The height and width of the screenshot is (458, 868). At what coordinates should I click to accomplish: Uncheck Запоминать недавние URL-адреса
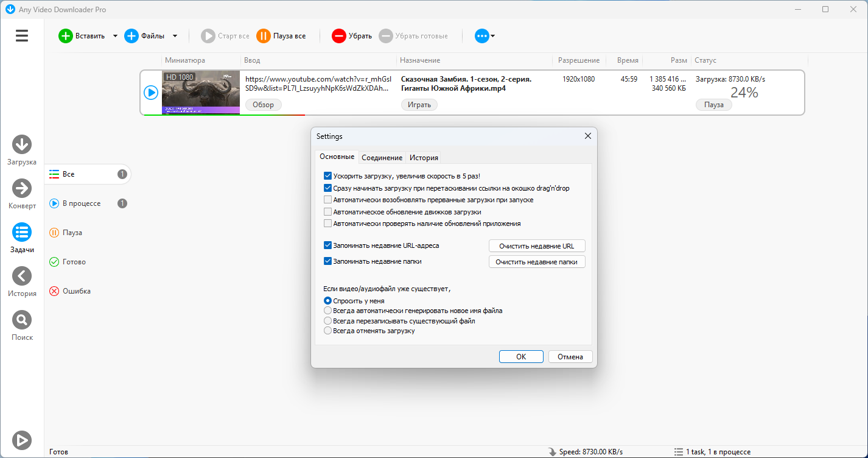coord(328,245)
